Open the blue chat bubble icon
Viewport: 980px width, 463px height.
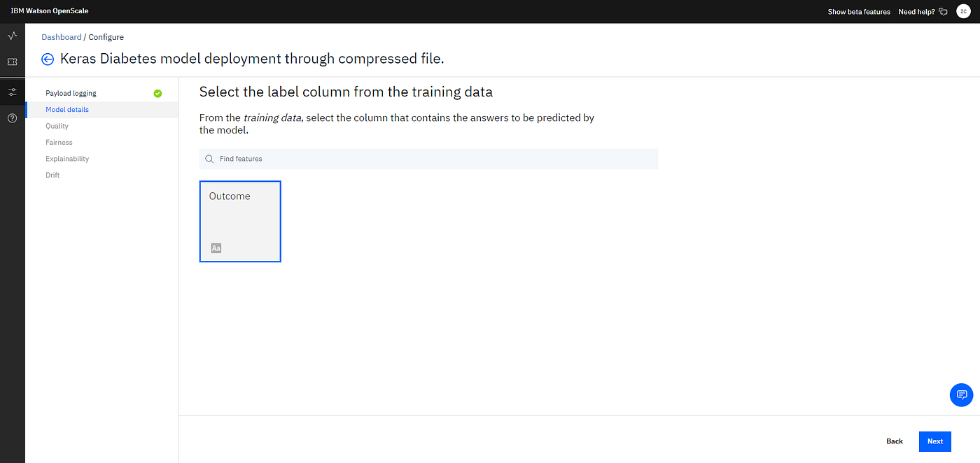click(x=961, y=395)
